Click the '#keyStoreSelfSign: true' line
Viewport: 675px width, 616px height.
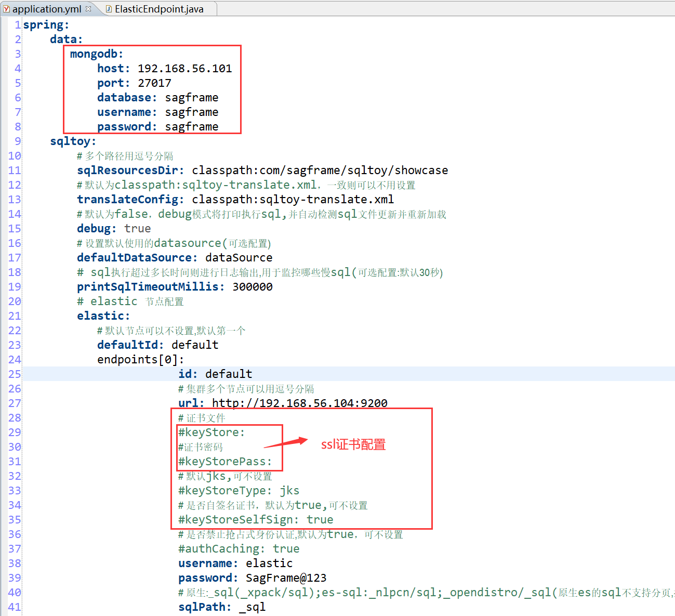(256, 520)
